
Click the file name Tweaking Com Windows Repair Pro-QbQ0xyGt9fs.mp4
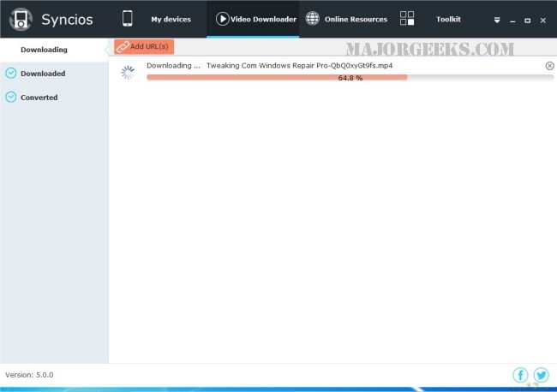299,66
